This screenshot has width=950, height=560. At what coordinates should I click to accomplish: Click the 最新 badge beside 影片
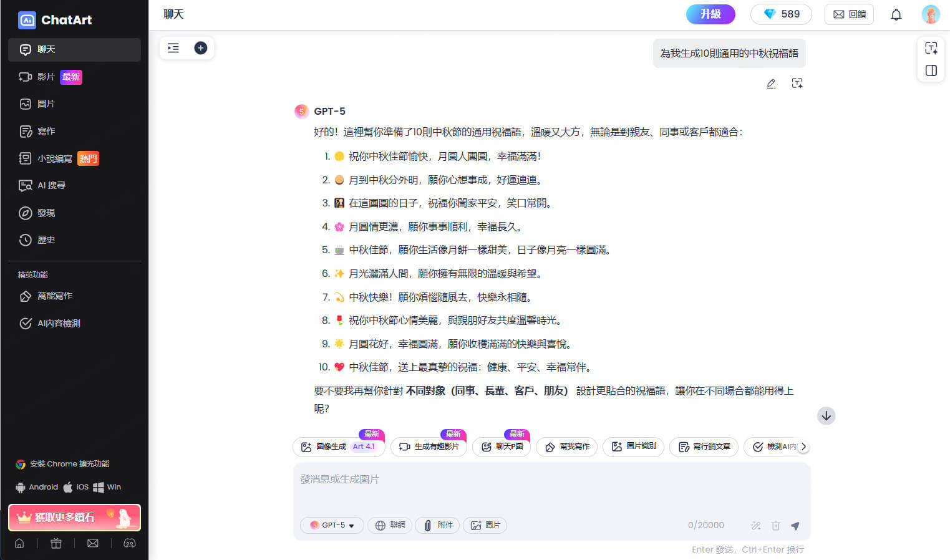tap(71, 77)
